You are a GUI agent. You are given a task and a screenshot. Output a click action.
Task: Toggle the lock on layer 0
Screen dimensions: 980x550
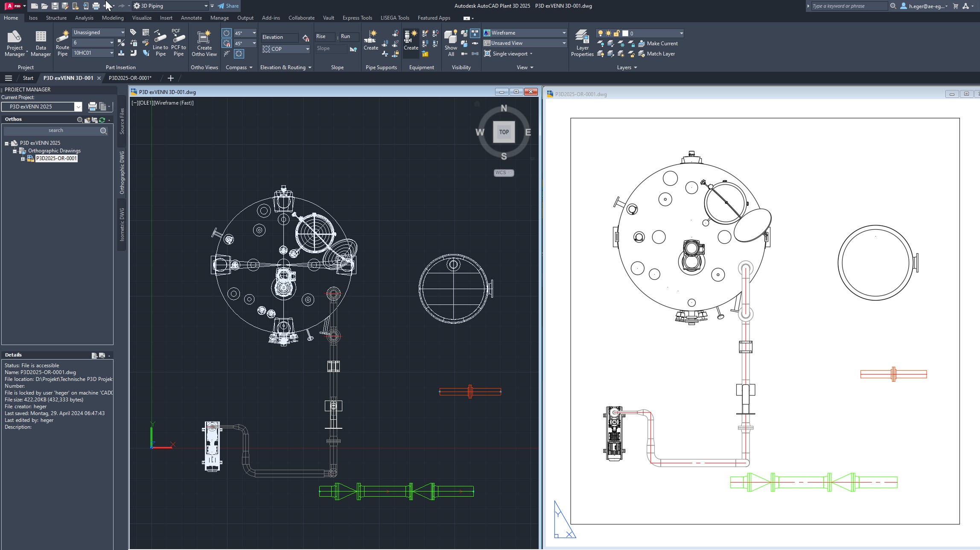[x=616, y=33]
